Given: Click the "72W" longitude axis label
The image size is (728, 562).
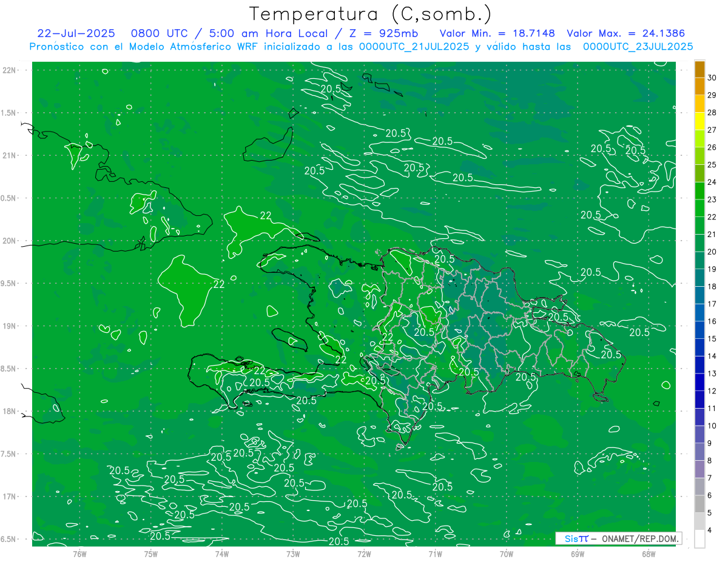Looking at the screenshot, I should point(364,554).
